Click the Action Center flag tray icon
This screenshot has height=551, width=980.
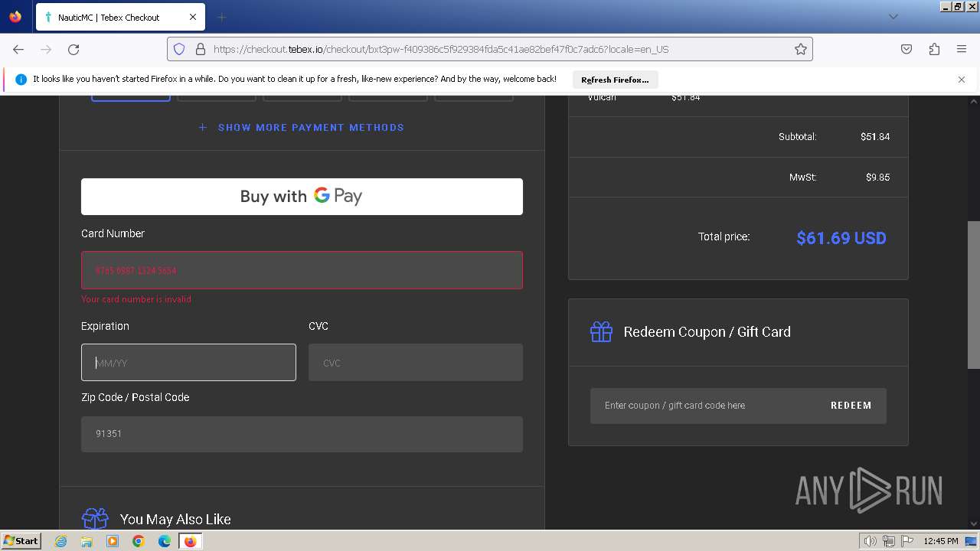coord(907,541)
